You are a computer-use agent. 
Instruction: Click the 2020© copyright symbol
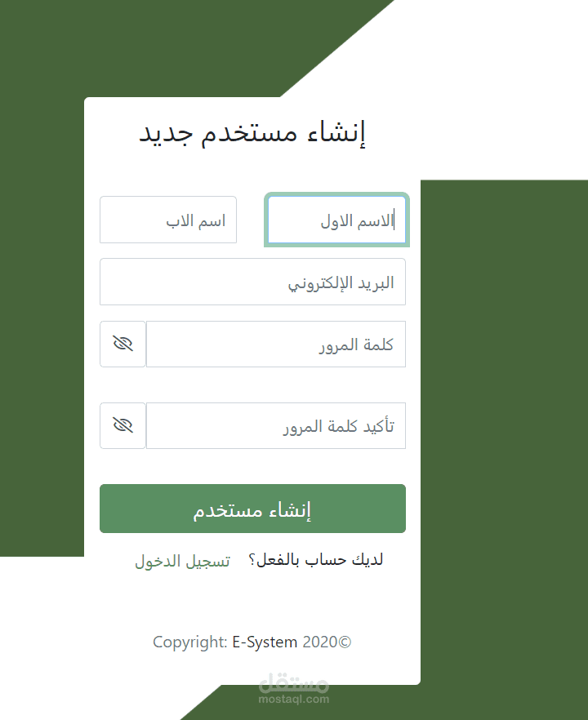[x=327, y=642]
